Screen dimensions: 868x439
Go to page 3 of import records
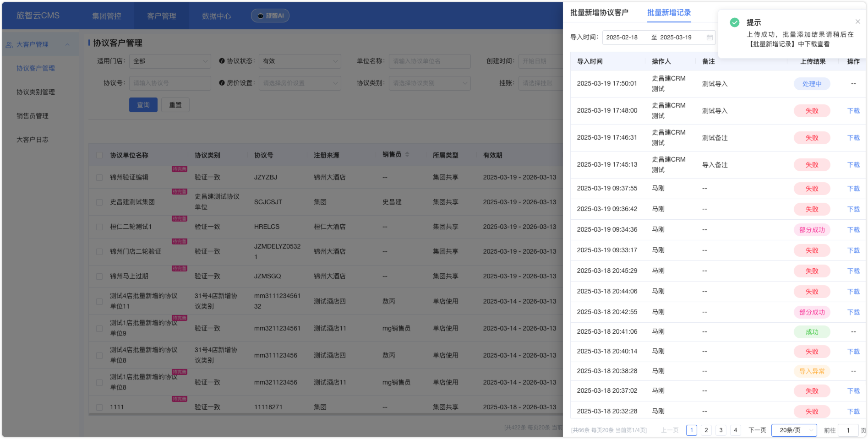click(x=721, y=430)
